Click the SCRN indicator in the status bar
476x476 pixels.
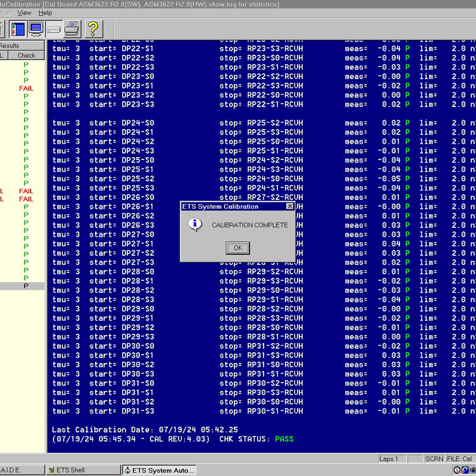[x=434, y=458]
